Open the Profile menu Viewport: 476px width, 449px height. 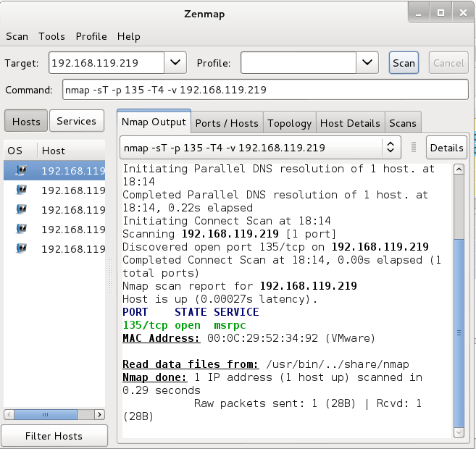pos(91,36)
